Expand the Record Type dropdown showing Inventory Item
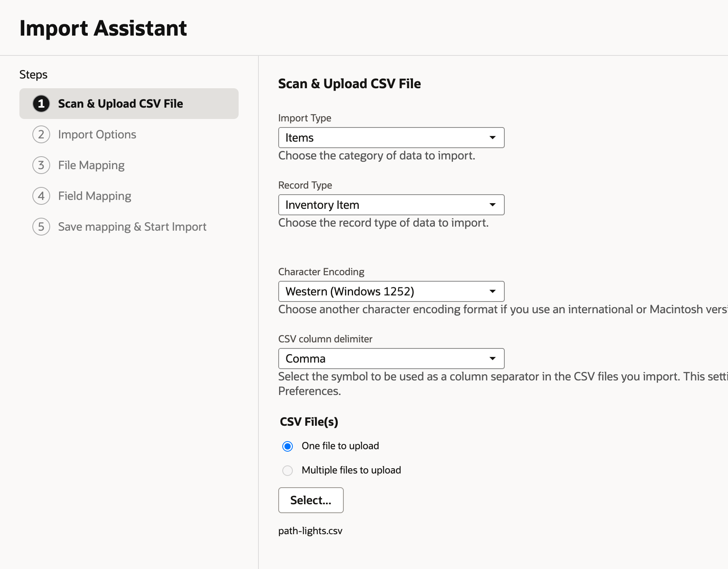 tap(391, 205)
